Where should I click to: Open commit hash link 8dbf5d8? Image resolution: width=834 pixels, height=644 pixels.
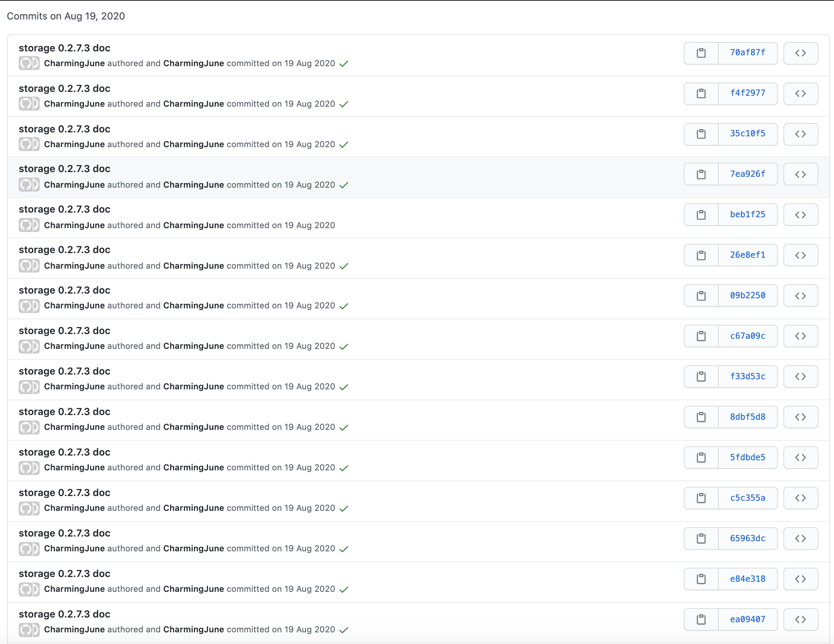(x=747, y=417)
